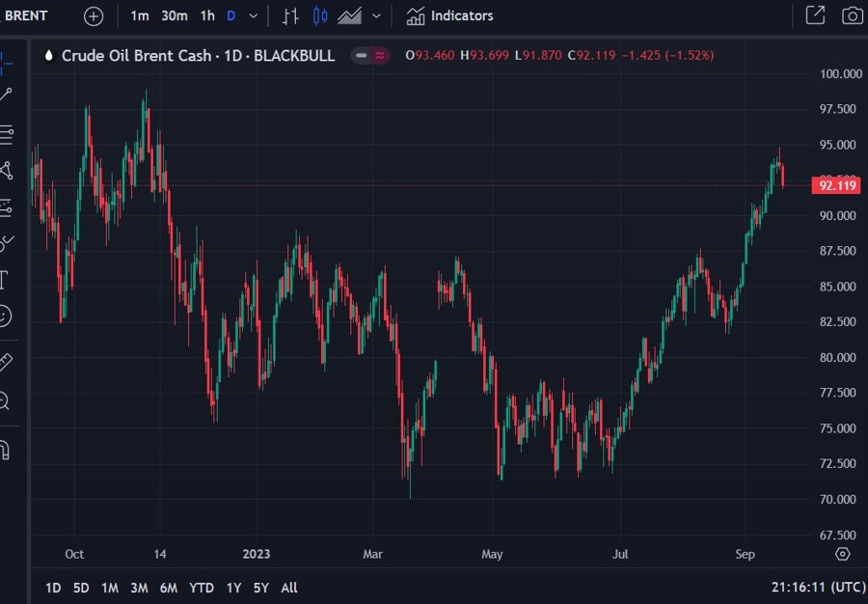Toggle the magnet snap mode
Image resolution: width=868 pixels, height=604 pixels.
click(5, 451)
